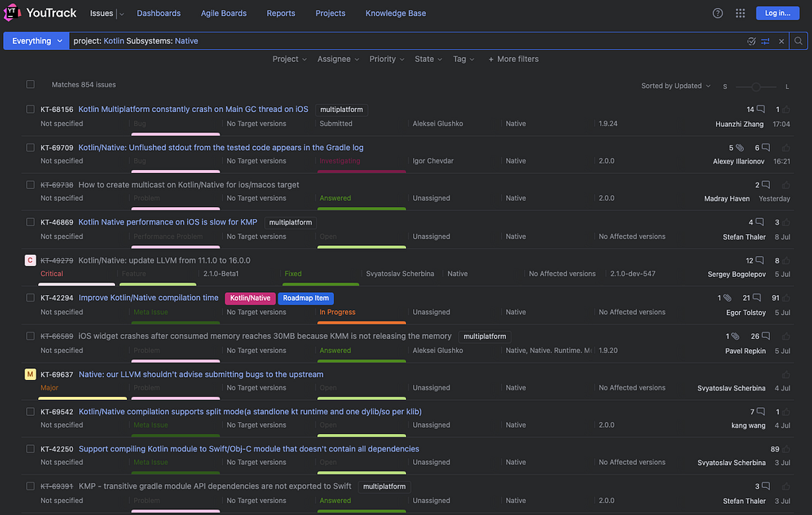The width and height of the screenshot is (812, 515).
Task: Select checkbox for issue KT-46869
Action: (31, 221)
